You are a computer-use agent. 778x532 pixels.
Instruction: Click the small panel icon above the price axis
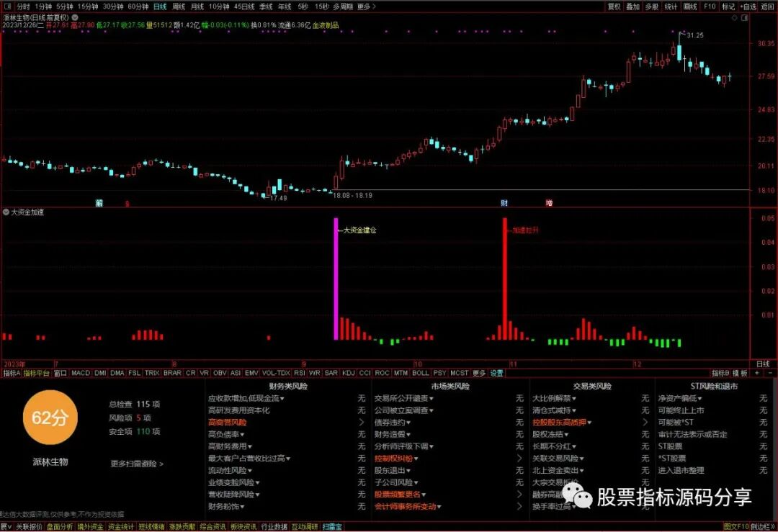744,18
